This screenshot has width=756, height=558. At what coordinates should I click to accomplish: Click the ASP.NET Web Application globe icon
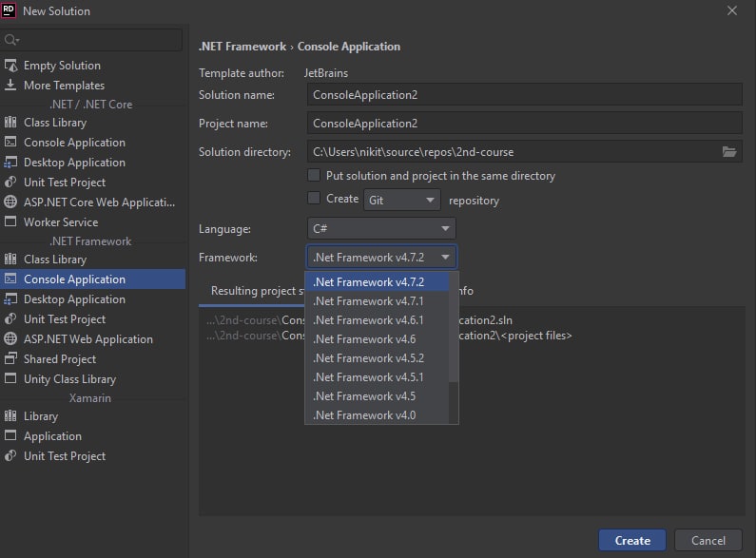10,338
